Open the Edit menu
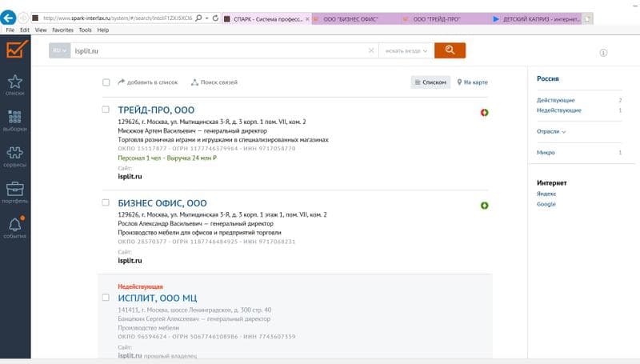 pyautogui.click(x=25, y=30)
